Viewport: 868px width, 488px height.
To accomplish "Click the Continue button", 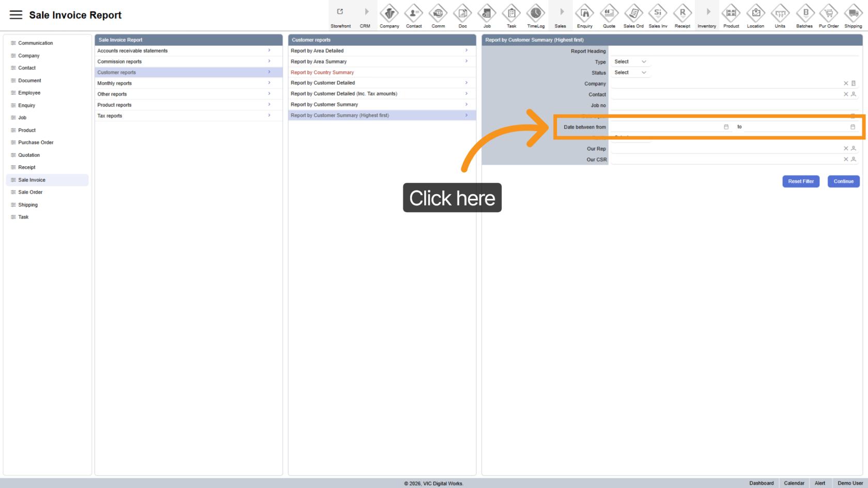I will [x=843, y=181].
